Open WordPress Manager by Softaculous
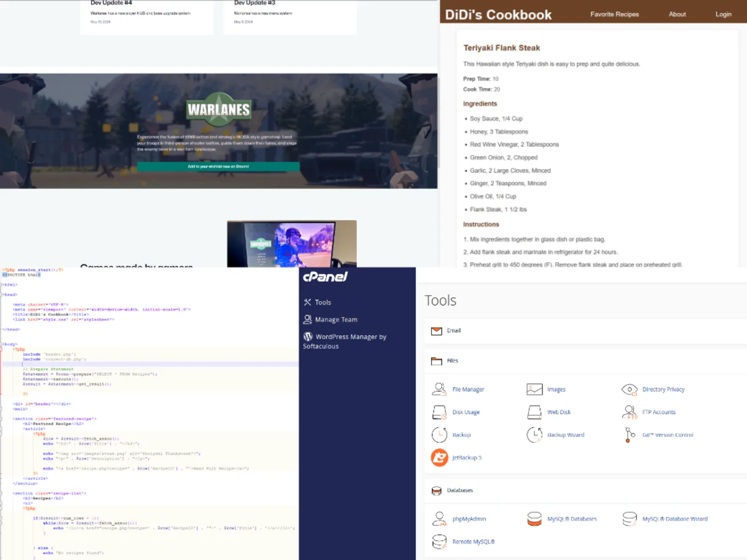This screenshot has width=747, height=560. point(345,341)
